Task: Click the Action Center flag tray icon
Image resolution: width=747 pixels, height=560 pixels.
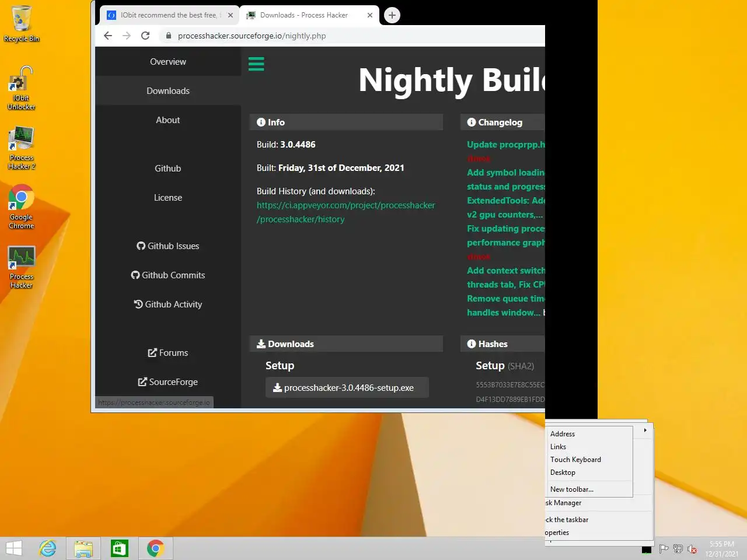Action: [x=664, y=549]
